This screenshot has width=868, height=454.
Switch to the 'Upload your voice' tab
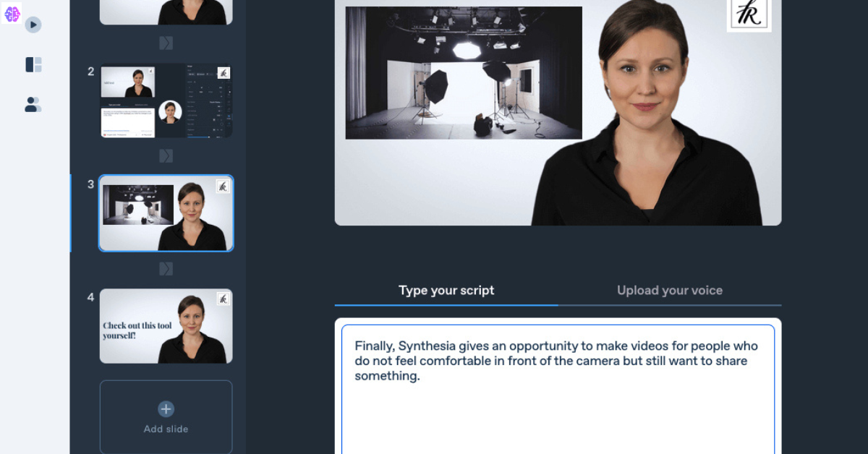click(669, 291)
